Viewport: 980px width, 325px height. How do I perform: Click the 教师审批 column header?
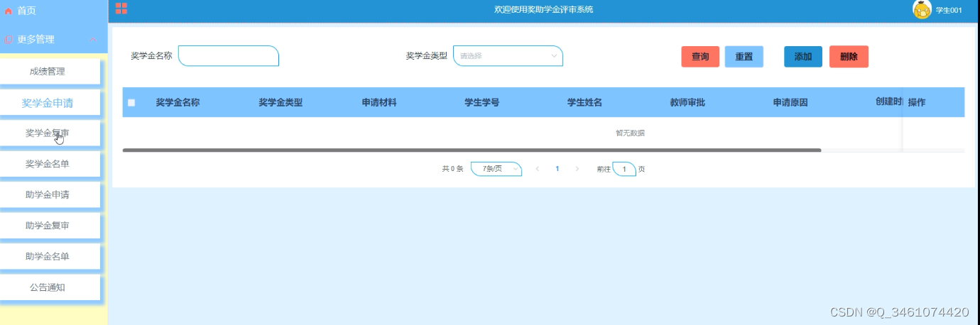tap(687, 103)
